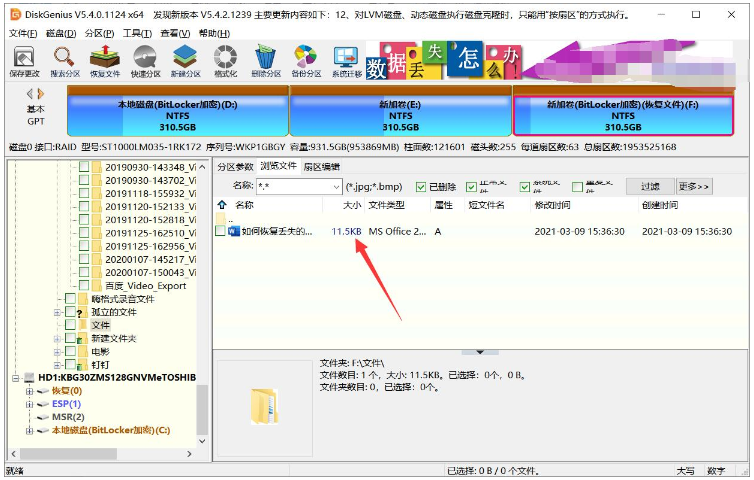Start the 系统迁移 system migration tool

tap(346, 61)
